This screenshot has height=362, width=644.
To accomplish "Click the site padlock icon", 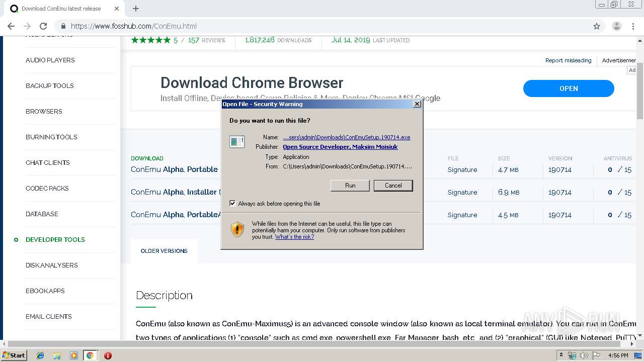I will (63, 26).
